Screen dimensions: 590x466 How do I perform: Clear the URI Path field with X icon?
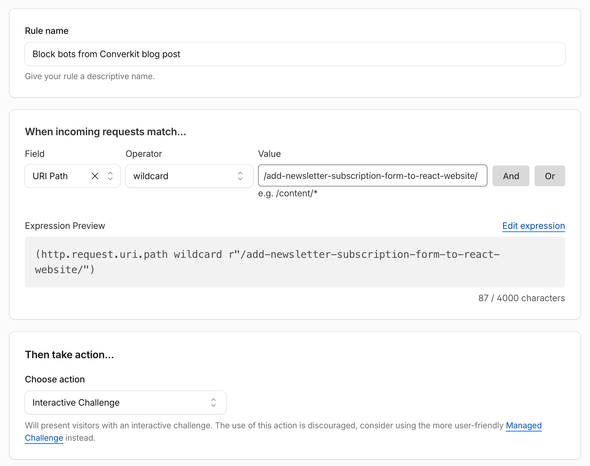click(95, 176)
